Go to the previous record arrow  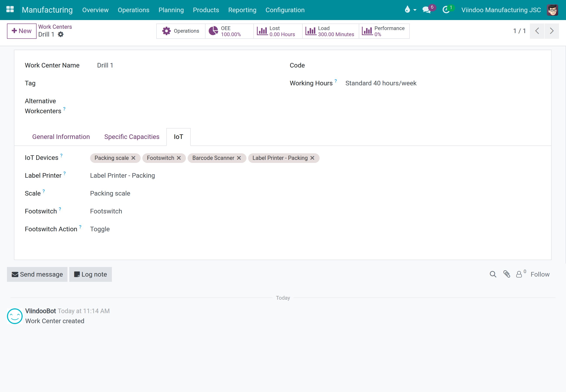537,31
